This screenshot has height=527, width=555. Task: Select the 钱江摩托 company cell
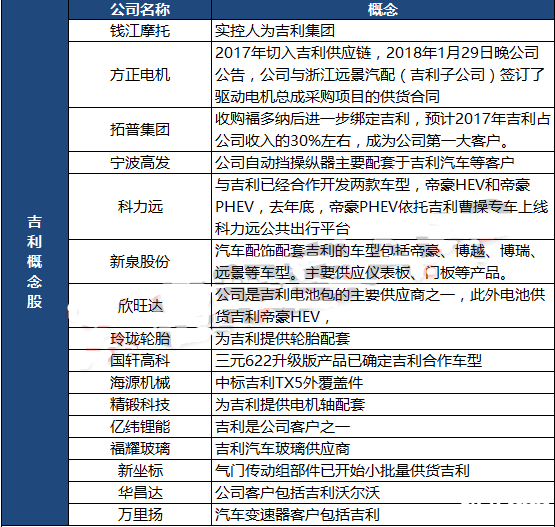(140, 30)
